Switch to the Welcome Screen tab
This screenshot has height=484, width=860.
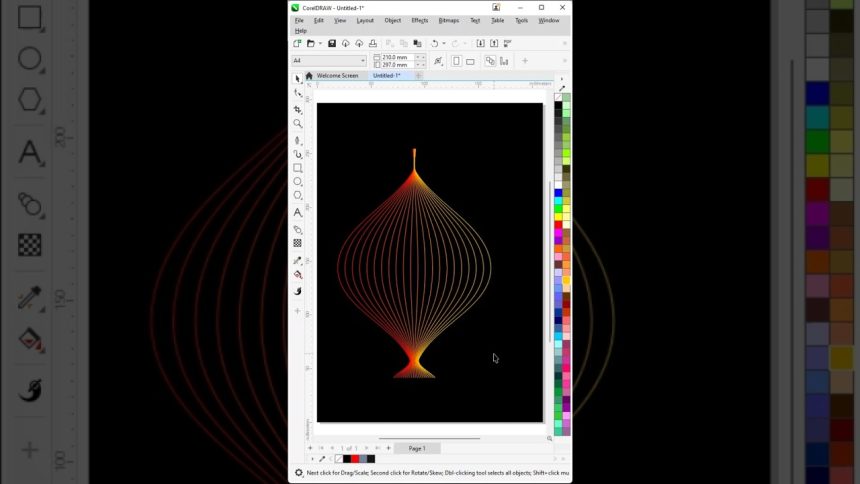[337, 76]
